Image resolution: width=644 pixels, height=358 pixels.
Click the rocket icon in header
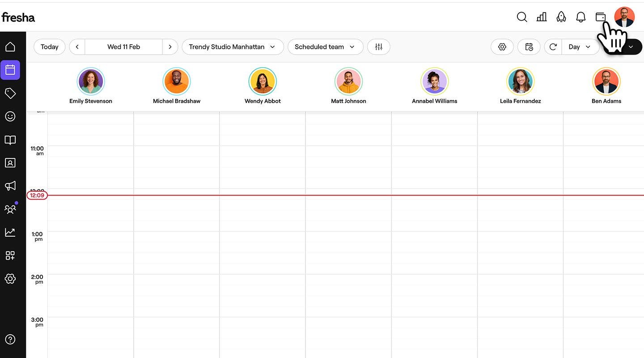[x=561, y=17]
